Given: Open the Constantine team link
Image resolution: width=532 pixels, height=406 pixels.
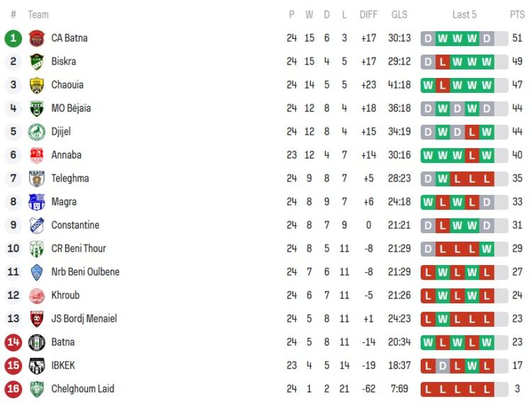Looking at the screenshot, I should point(75,225).
